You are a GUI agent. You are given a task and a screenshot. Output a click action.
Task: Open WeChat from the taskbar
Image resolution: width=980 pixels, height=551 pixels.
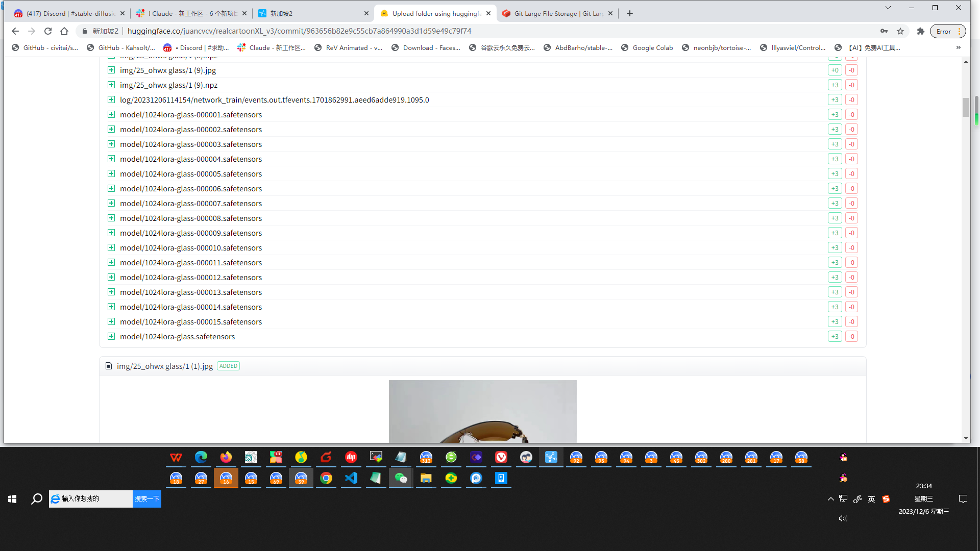[x=401, y=478]
